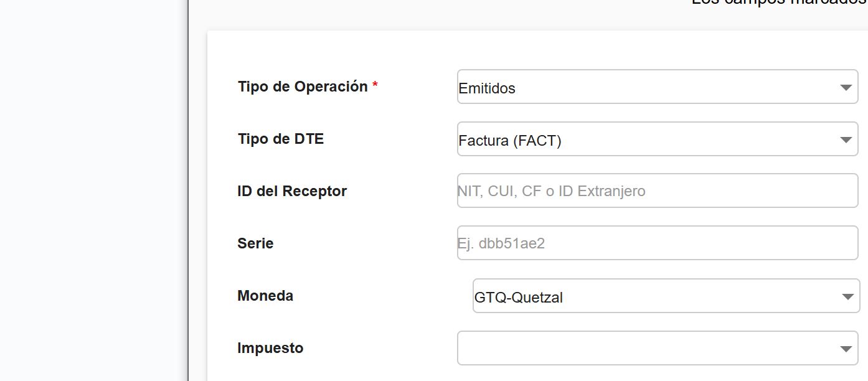
Task: Focus the ID del Receptor input field
Action: coord(657,190)
